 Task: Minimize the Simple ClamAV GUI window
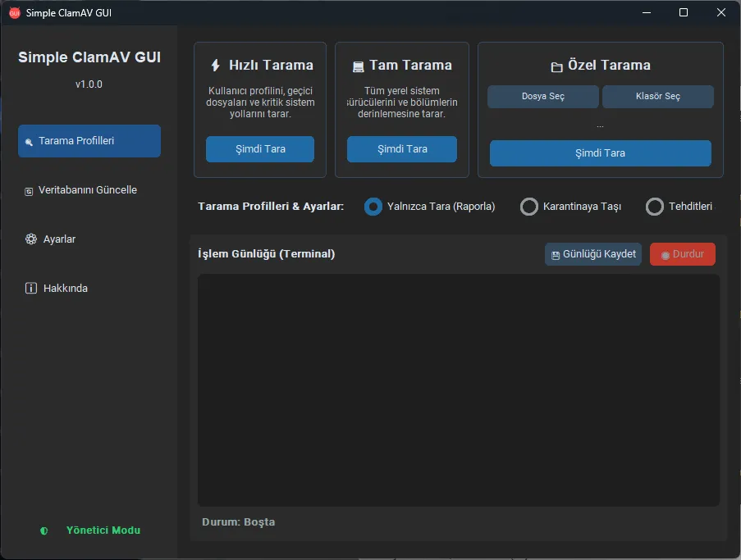click(x=647, y=13)
